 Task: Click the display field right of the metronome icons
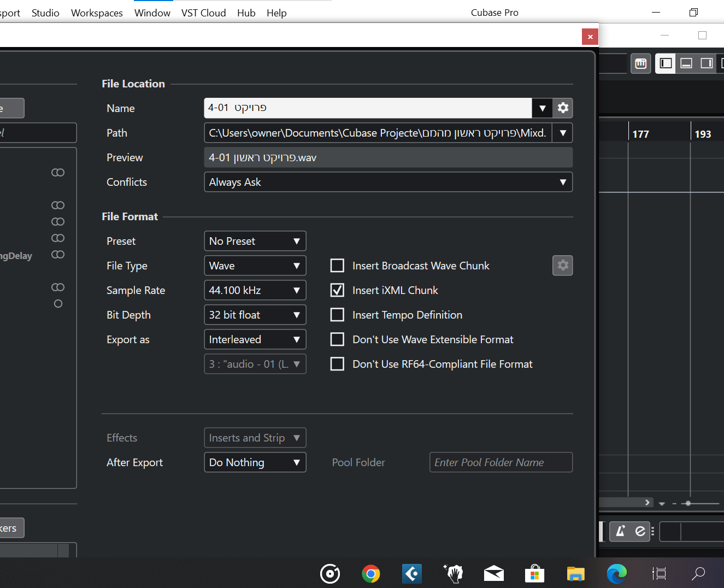(692, 531)
